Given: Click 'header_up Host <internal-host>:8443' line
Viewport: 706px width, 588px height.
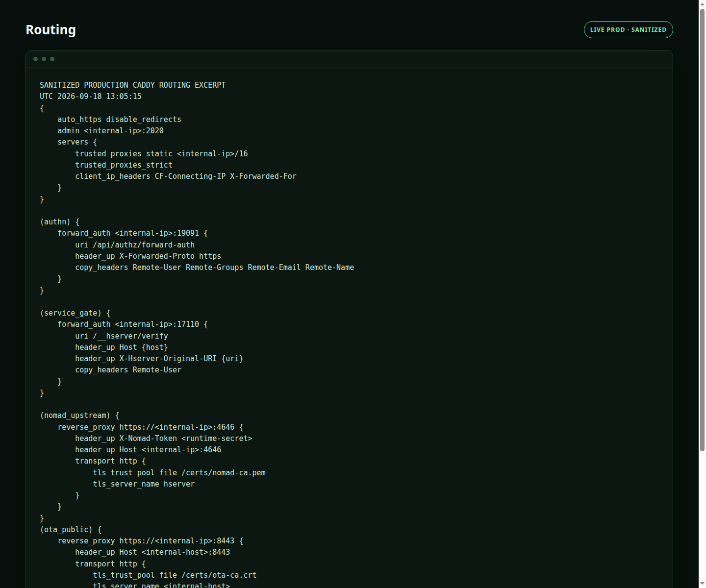Looking at the screenshot, I should pyautogui.click(x=152, y=552).
